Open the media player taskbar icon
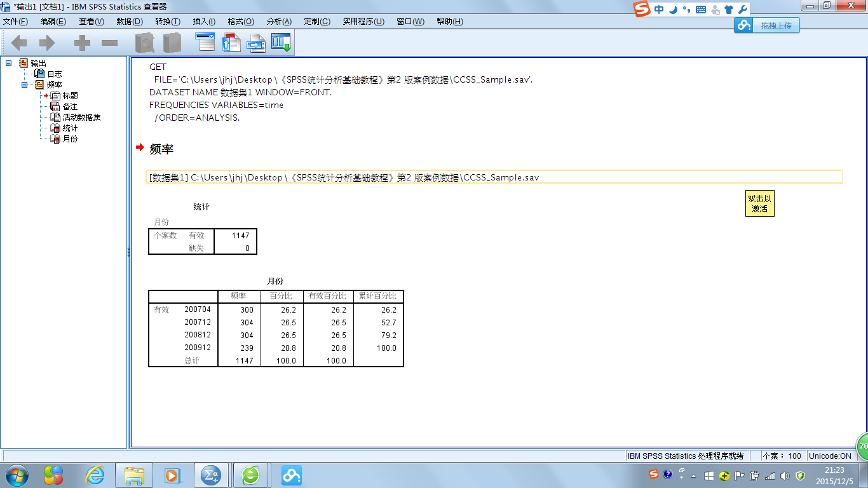Image resolution: width=868 pixels, height=488 pixels. pyautogui.click(x=172, y=475)
